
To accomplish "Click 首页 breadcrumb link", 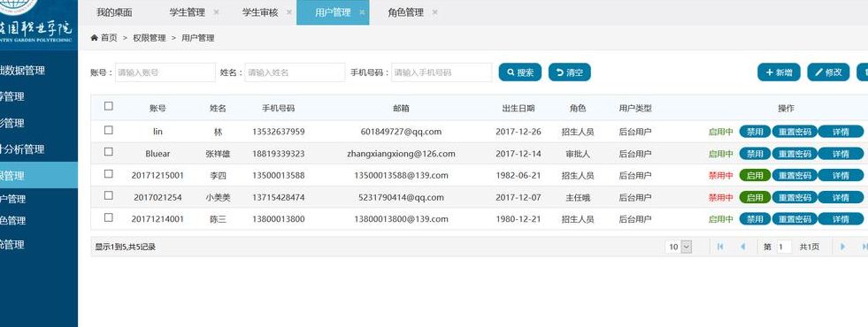I will click(x=109, y=38).
